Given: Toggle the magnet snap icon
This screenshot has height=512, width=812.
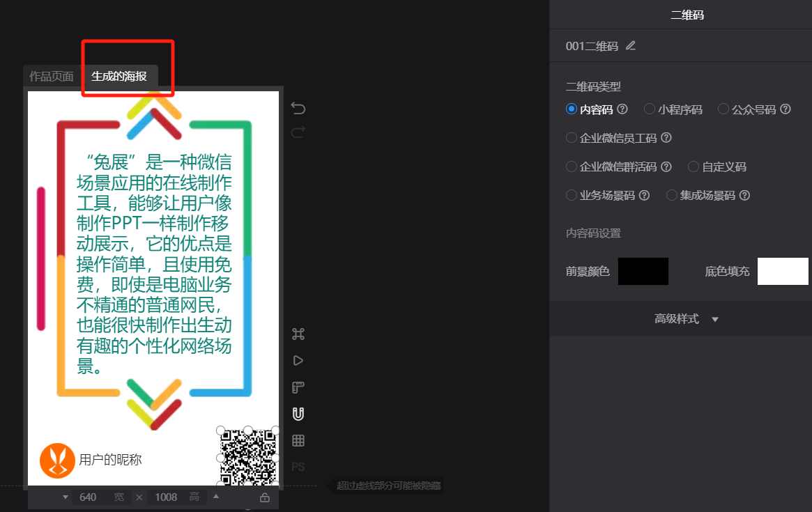Looking at the screenshot, I should (298, 414).
